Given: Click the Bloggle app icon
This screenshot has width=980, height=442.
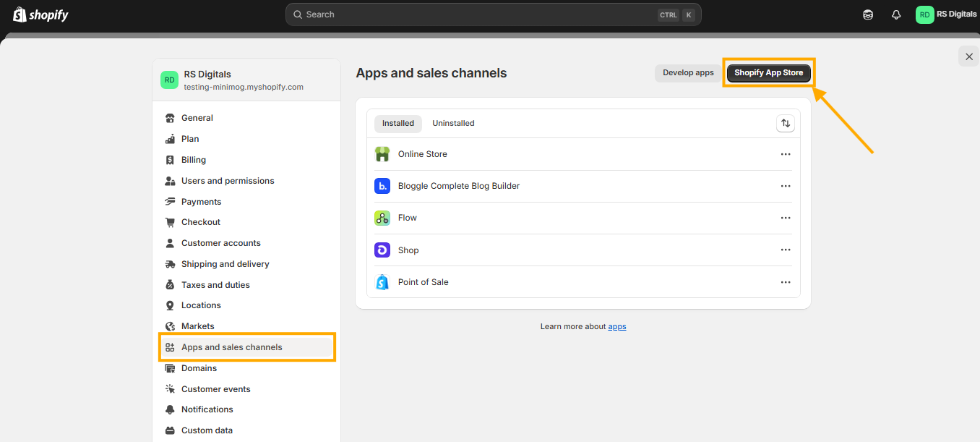Looking at the screenshot, I should pos(382,186).
